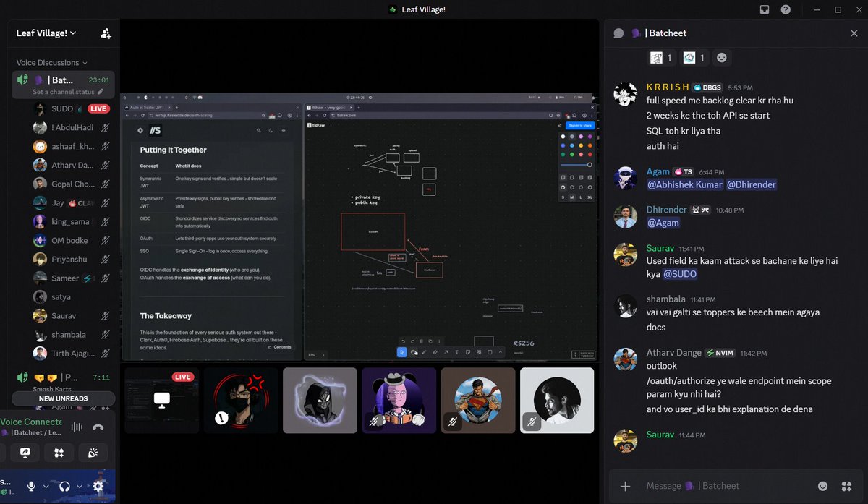Select the ! AbdulHadi voice member
The width and height of the screenshot is (868, 504).
click(71, 127)
